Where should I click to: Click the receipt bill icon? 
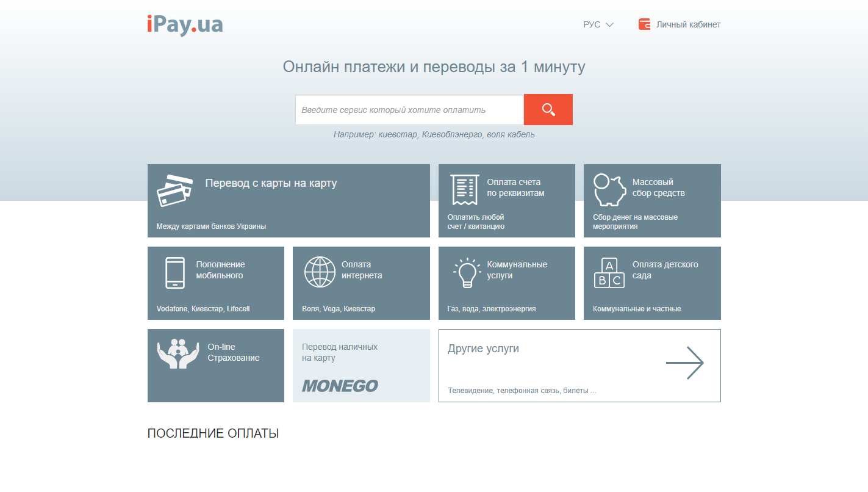click(x=464, y=189)
